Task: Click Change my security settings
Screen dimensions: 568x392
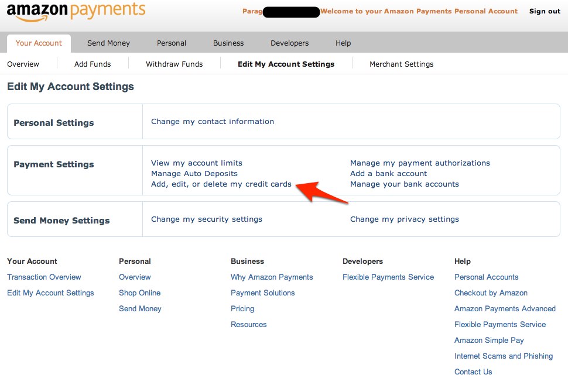Action: pyautogui.click(x=207, y=219)
